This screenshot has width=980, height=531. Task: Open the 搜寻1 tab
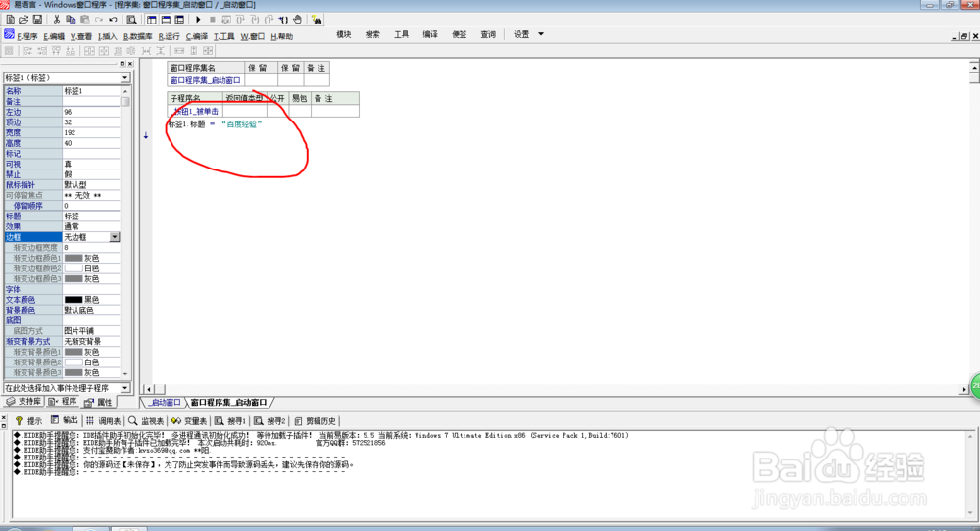pos(230,421)
